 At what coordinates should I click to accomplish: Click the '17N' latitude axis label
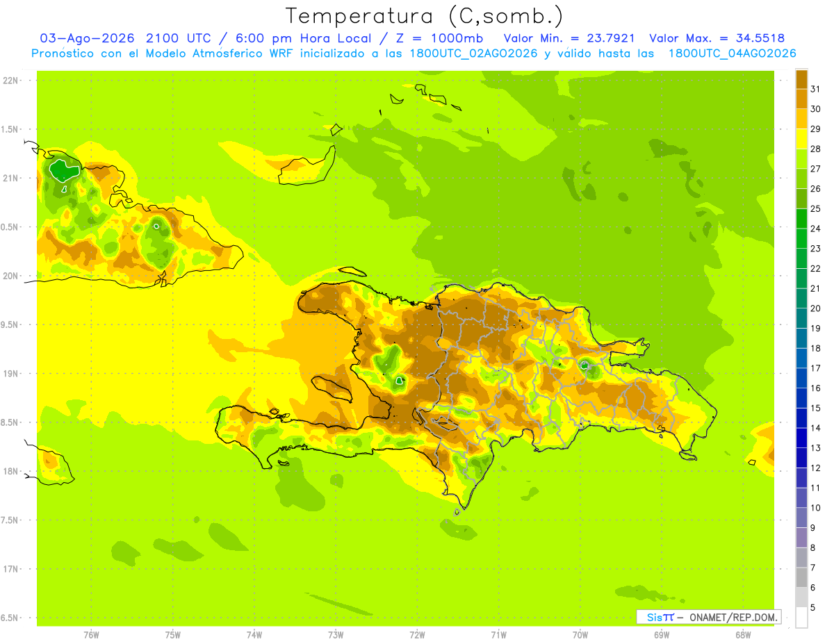[11, 569]
